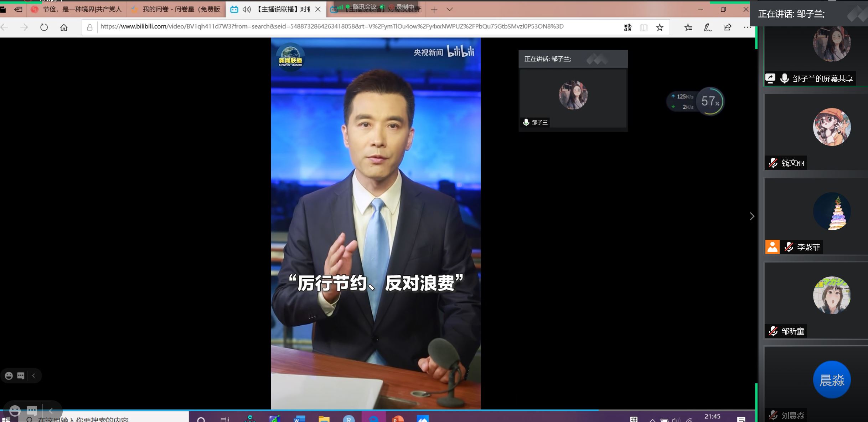Open the emoji panel icon at bottom left
The height and width of the screenshot is (422, 868).
8,376
